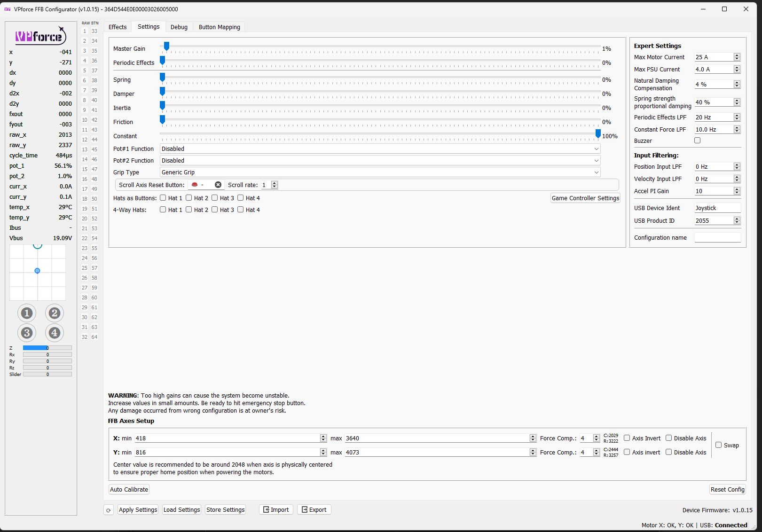Check Hat 1 under 4-Way Hats
The height and width of the screenshot is (532, 762).
[x=163, y=210]
